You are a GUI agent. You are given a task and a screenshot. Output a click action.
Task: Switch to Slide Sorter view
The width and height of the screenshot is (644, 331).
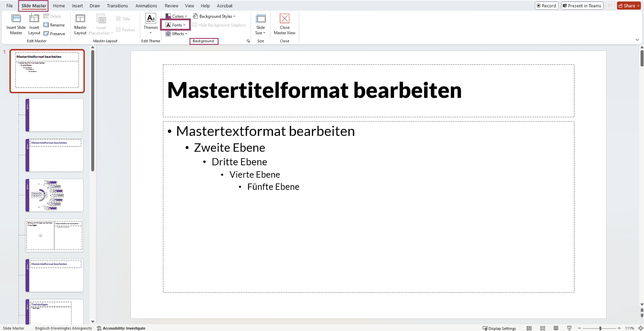542,328
